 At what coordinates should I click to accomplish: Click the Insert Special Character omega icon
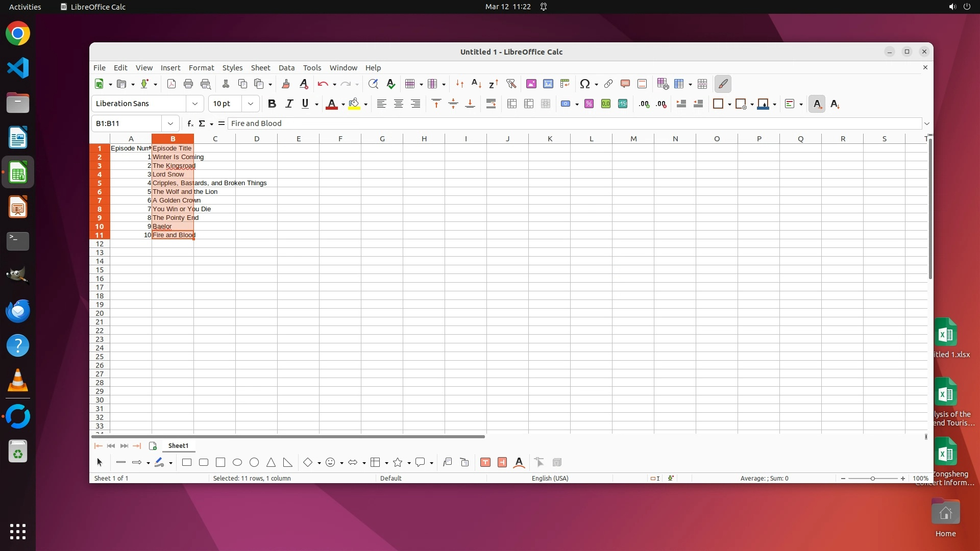(x=585, y=84)
